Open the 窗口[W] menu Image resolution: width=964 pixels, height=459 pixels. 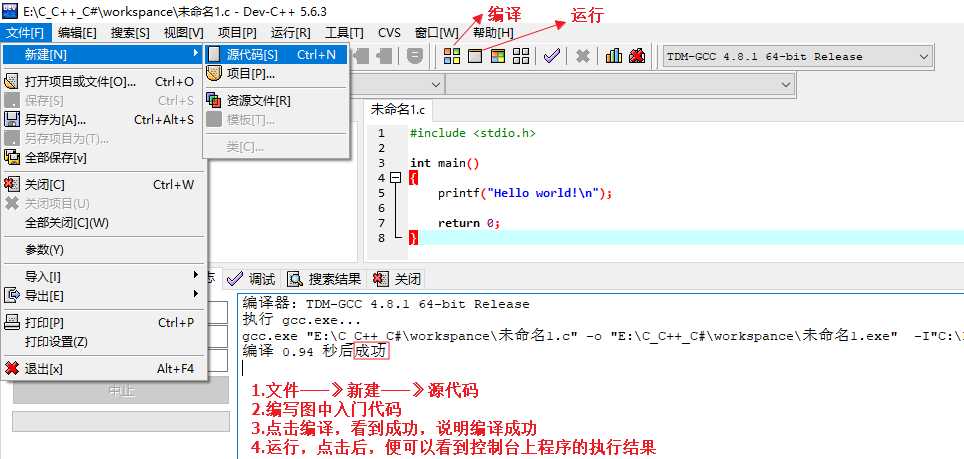point(437,33)
